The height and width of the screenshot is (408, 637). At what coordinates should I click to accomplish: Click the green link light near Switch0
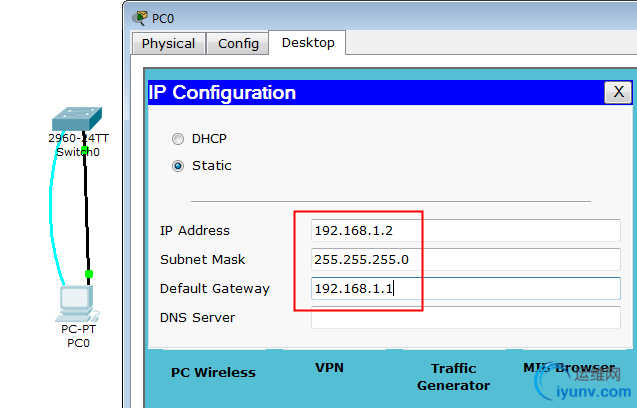(x=86, y=151)
